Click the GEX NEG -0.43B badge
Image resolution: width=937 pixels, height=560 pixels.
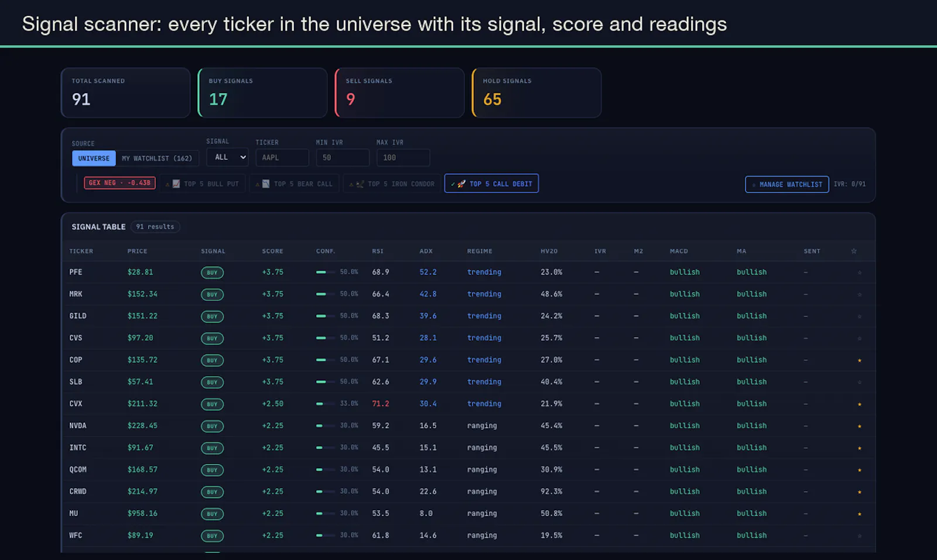(120, 183)
